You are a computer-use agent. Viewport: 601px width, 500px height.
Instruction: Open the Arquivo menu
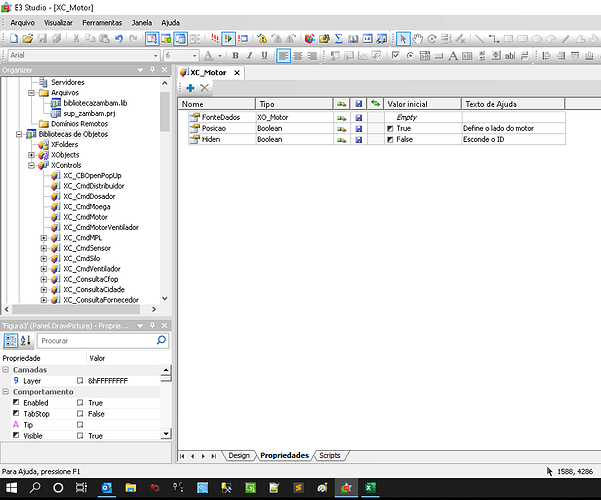coord(22,23)
